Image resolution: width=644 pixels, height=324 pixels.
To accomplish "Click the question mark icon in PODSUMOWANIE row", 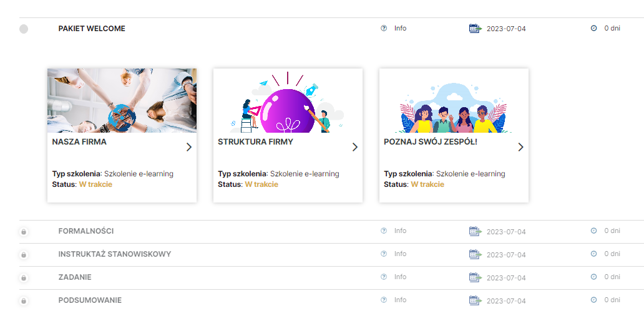I will (x=384, y=300).
